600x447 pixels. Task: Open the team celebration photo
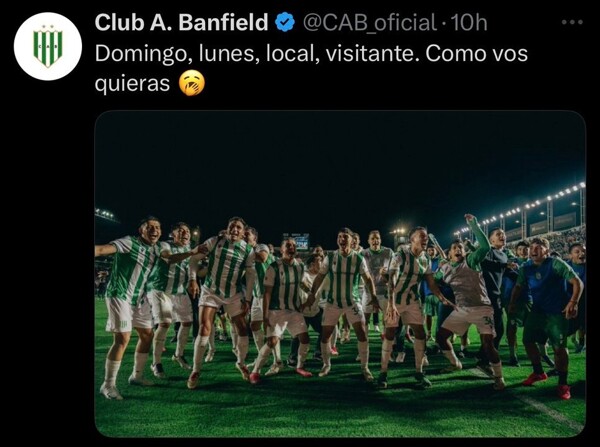(x=340, y=274)
